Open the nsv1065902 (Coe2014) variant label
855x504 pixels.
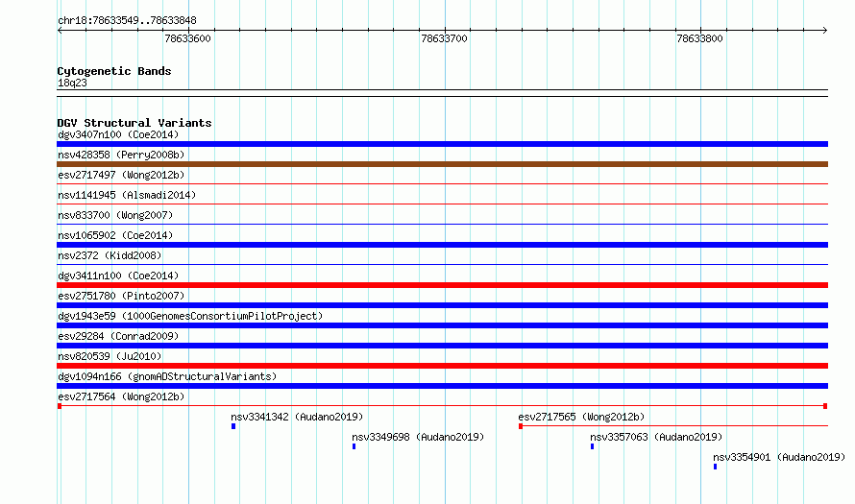click(115, 235)
